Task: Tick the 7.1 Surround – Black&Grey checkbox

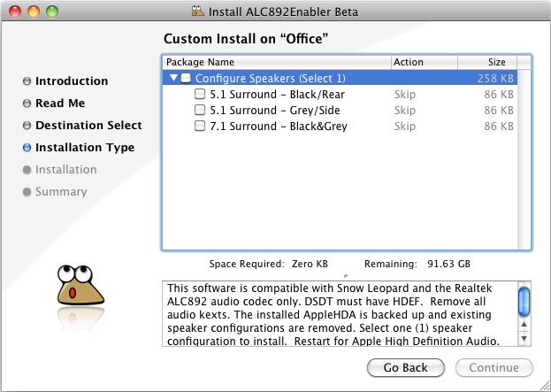Action: point(199,127)
